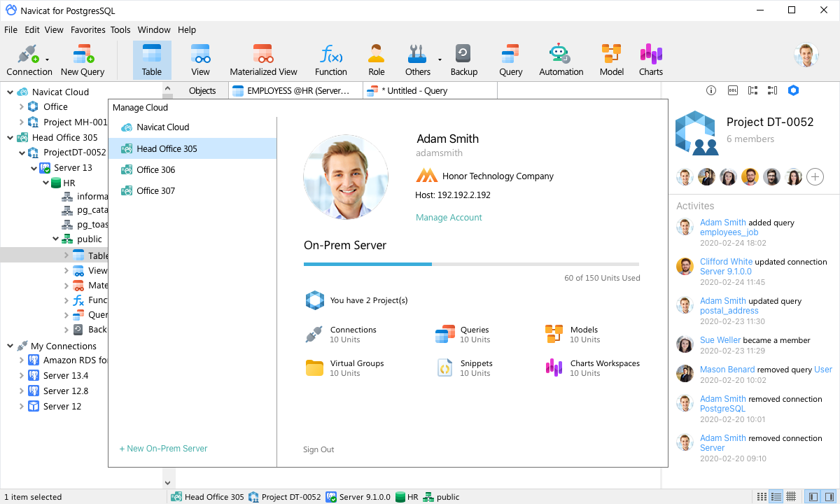Click the New On-Prem Server link

point(163,449)
